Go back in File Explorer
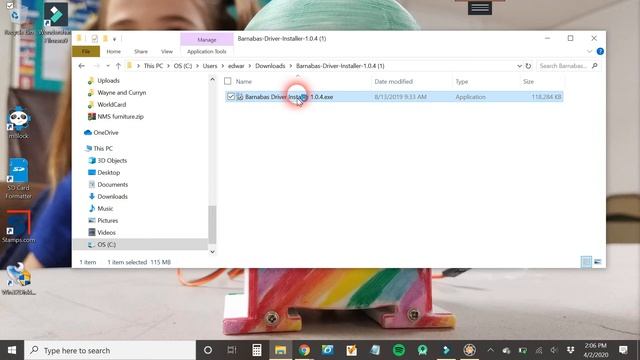The image size is (640, 360). (x=82, y=66)
